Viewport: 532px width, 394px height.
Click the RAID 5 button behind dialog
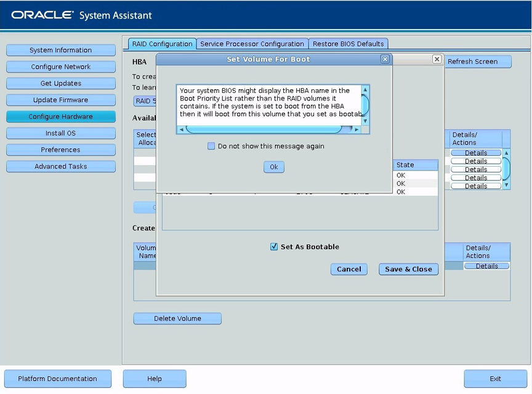145,101
